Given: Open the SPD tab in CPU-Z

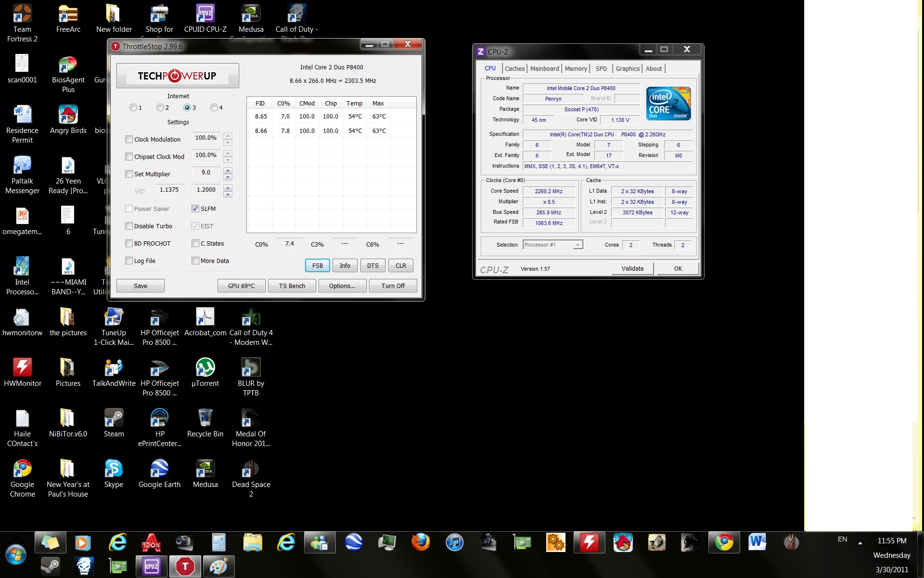Looking at the screenshot, I should [601, 68].
